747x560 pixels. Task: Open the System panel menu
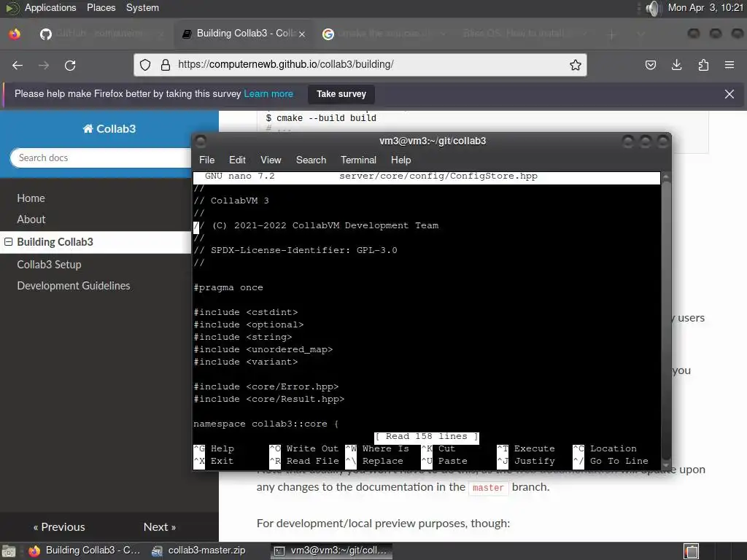142,7
